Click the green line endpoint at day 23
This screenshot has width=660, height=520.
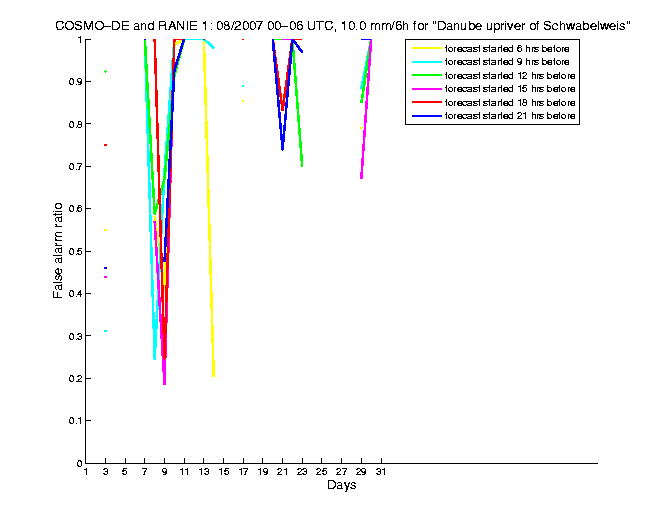click(x=302, y=165)
